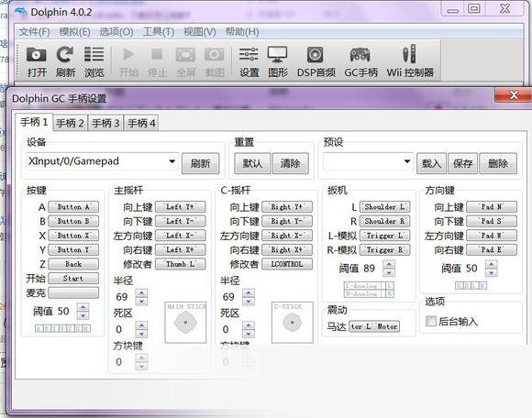
Task: Click the Button B mapping for B
Action: click(73, 221)
